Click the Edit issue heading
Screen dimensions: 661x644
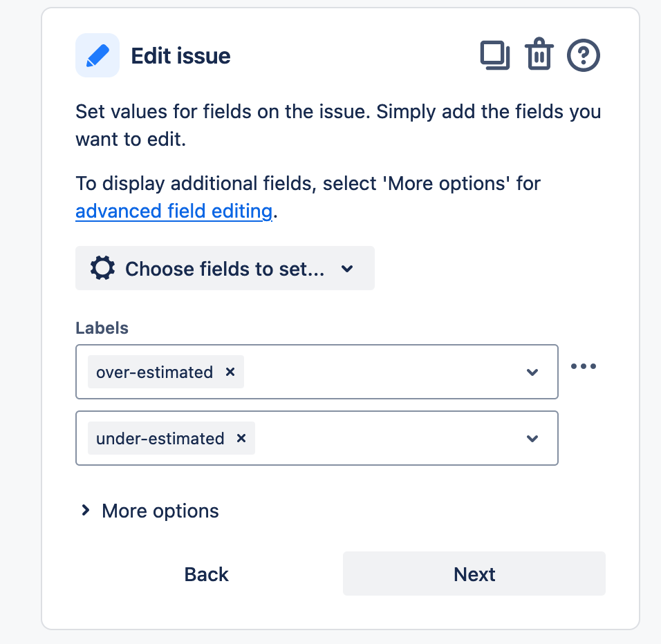pyautogui.click(x=181, y=56)
